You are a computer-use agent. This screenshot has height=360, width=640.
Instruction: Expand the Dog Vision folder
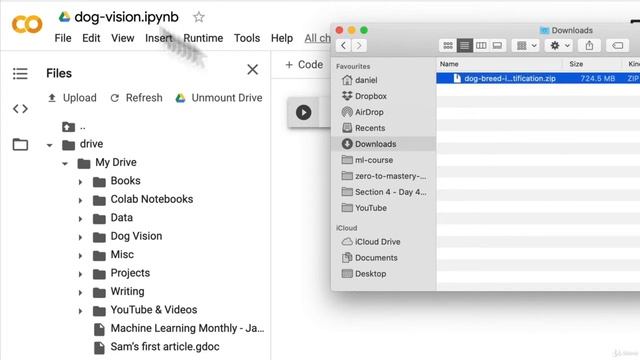tap(80, 237)
